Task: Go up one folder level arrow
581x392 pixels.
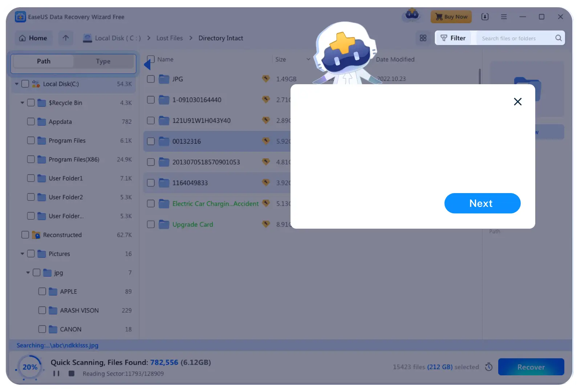Action: tap(66, 38)
